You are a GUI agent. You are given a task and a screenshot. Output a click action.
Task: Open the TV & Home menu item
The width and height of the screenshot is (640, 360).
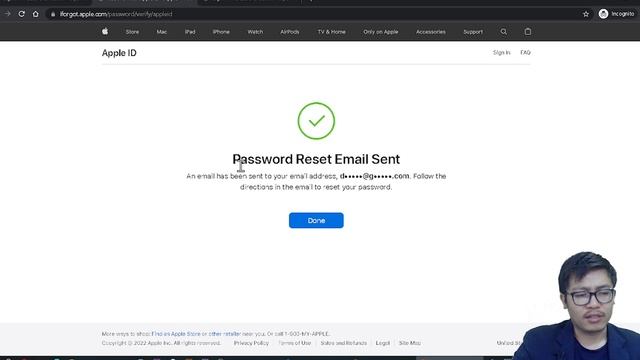click(x=331, y=32)
